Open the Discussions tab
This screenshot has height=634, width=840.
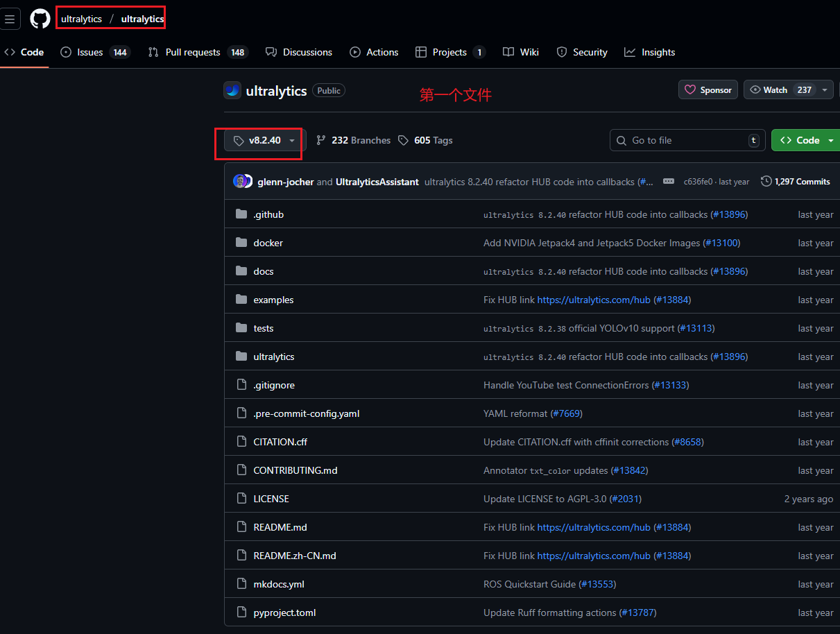pos(299,52)
